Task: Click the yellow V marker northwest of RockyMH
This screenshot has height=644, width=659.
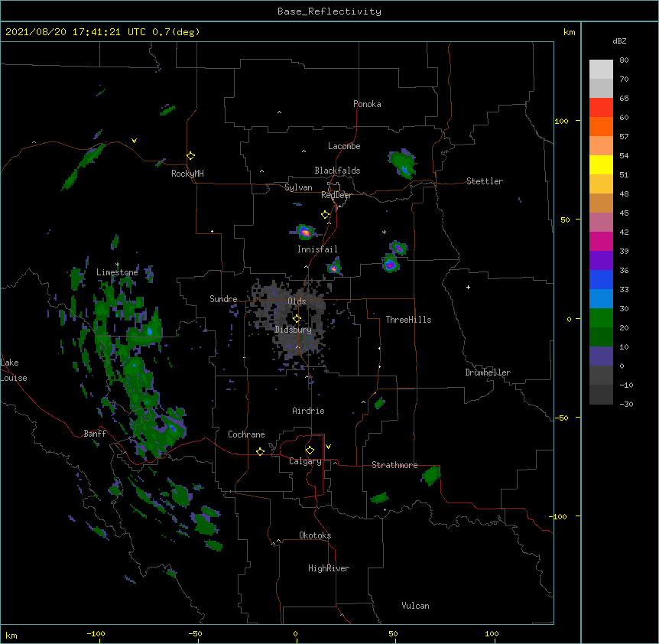Action: click(134, 141)
